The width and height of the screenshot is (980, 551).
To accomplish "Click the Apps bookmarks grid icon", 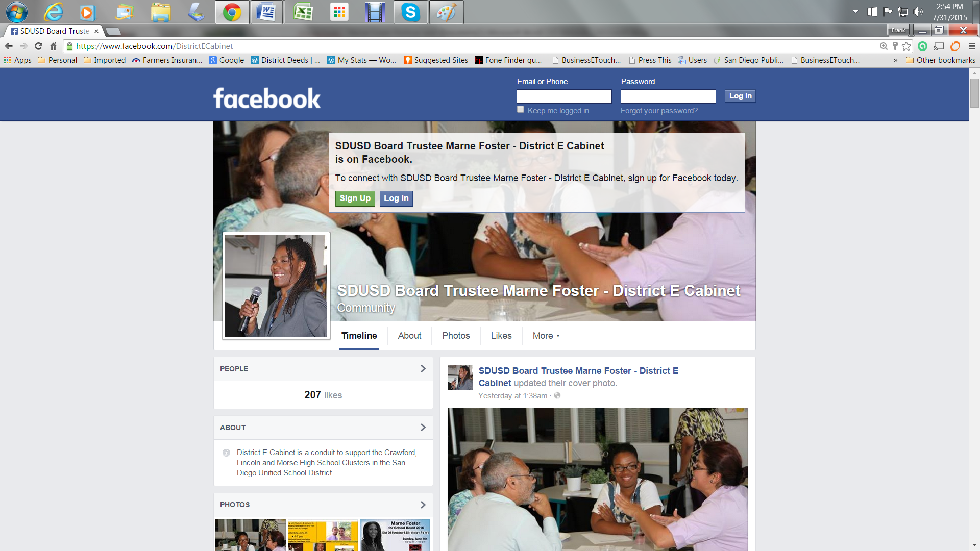I will [8, 60].
